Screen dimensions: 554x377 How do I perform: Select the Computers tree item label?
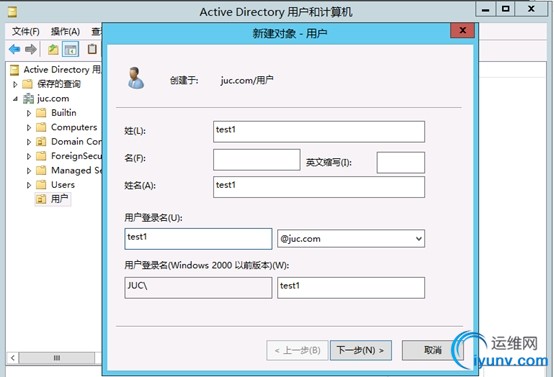(74, 127)
